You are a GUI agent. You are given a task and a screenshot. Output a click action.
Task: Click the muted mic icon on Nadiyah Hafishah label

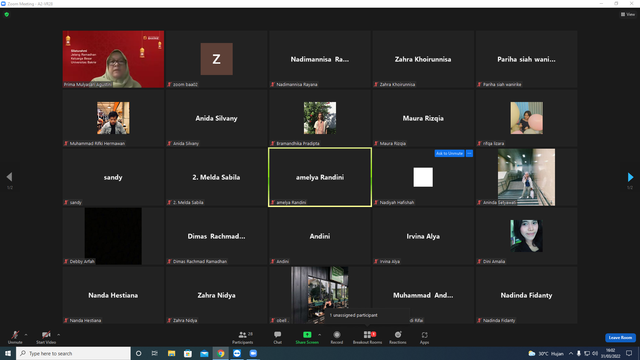pos(376,202)
